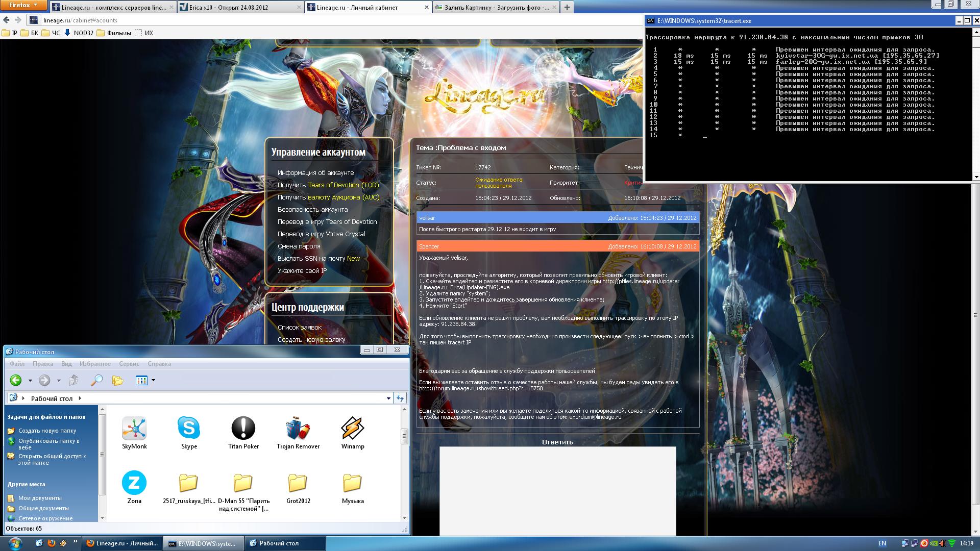Screen dimensions: 980x551
Task: Open the Фильмы bookmarks folder
Action: tap(115, 33)
